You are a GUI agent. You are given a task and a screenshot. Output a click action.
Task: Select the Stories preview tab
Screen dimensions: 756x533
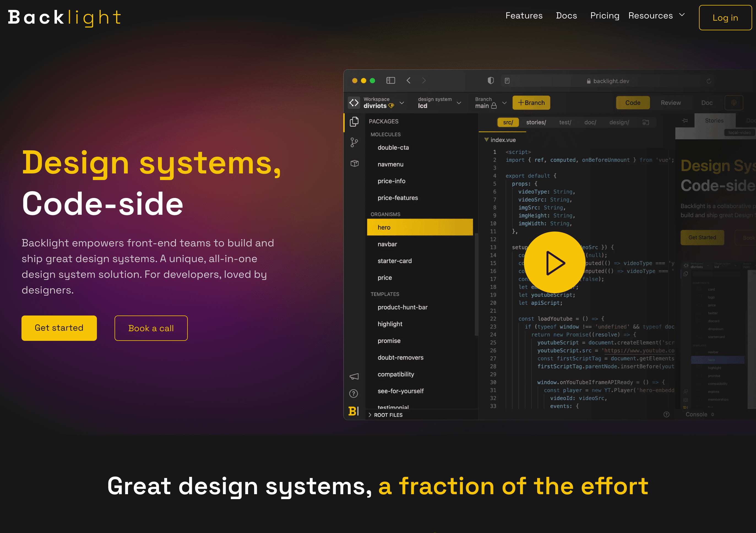click(714, 121)
